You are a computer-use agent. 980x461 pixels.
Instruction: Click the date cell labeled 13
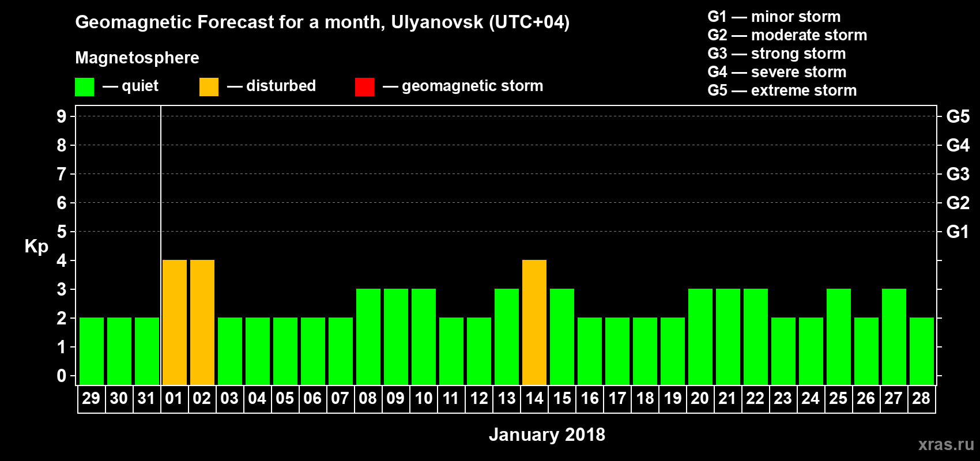pyautogui.click(x=506, y=399)
